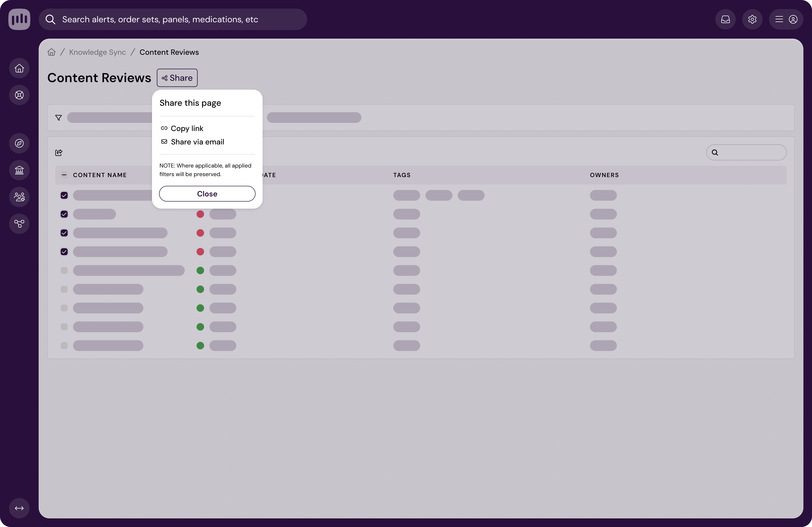Image resolution: width=812 pixels, height=527 pixels.
Task: Uncheck the fourth content row checkbox
Action: point(64,252)
